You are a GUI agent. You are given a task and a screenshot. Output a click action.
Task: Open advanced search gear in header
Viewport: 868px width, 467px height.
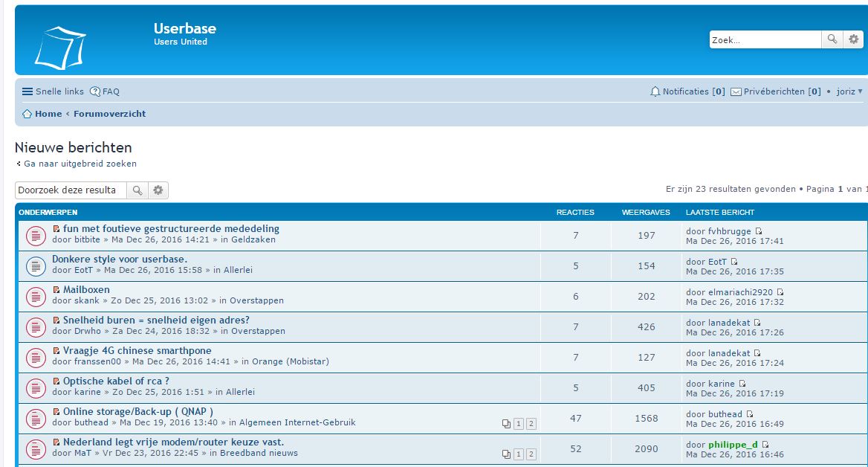click(x=853, y=39)
